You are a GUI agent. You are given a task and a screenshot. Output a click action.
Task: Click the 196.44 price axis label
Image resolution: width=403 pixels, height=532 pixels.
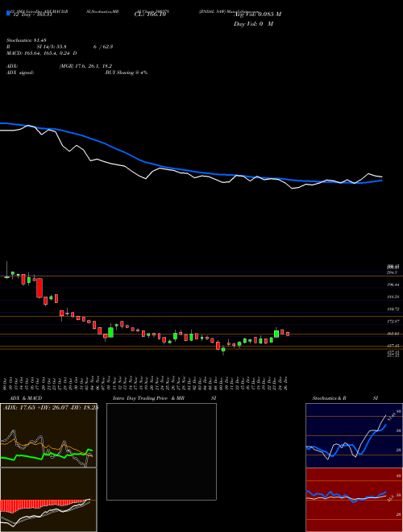coord(393,285)
